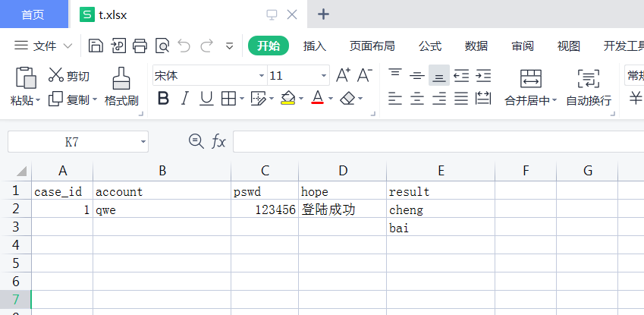Click the Redo arrow
The width and height of the screenshot is (644, 315).
[x=206, y=46]
